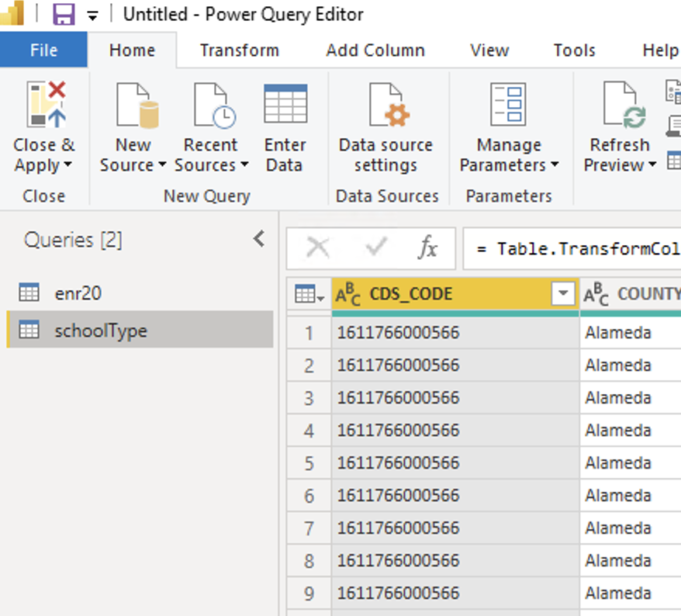Click the Manage Parameters icon
Viewport: 681px width, 616px height.
tap(508, 104)
